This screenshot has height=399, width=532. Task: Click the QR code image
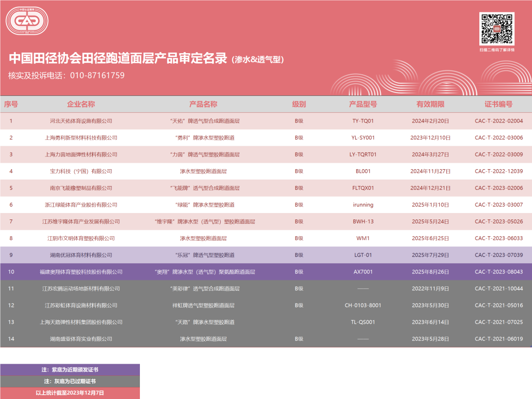click(497, 29)
